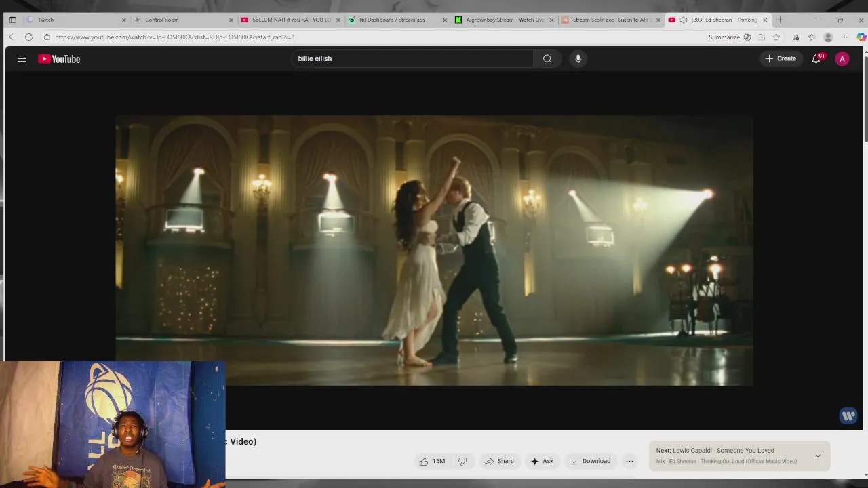
Task: Click Summarize in the address bar
Action: click(724, 37)
